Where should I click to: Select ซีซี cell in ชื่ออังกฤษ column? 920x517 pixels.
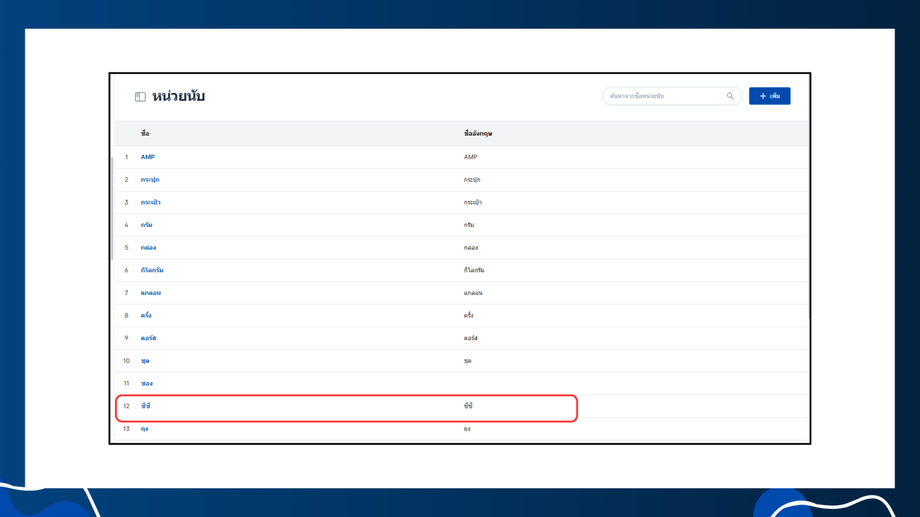pos(468,406)
